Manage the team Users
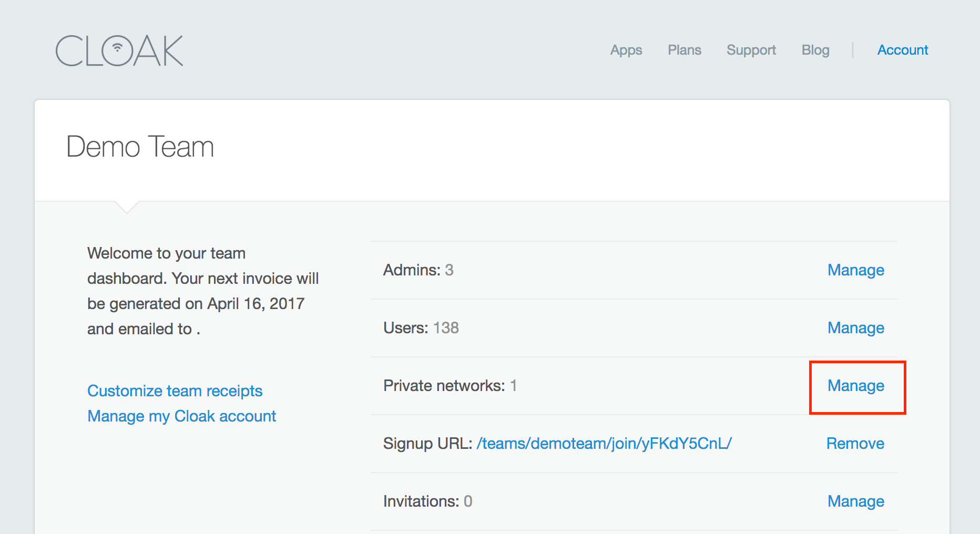This screenshot has height=534, width=980. coord(856,328)
